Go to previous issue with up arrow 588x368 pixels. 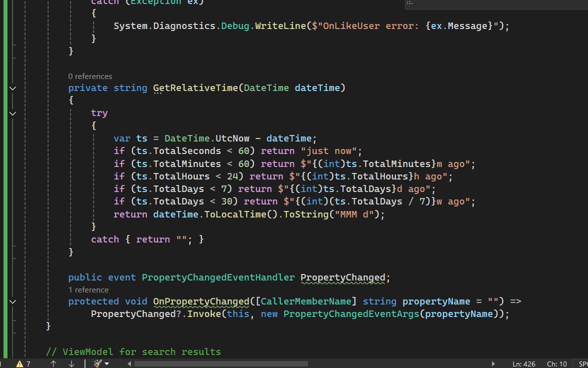click(53, 363)
